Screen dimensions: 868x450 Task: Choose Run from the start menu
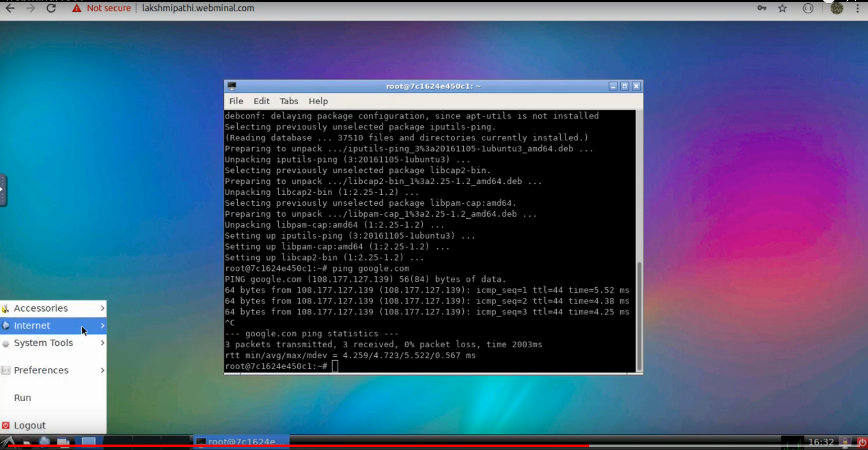point(53,398)
